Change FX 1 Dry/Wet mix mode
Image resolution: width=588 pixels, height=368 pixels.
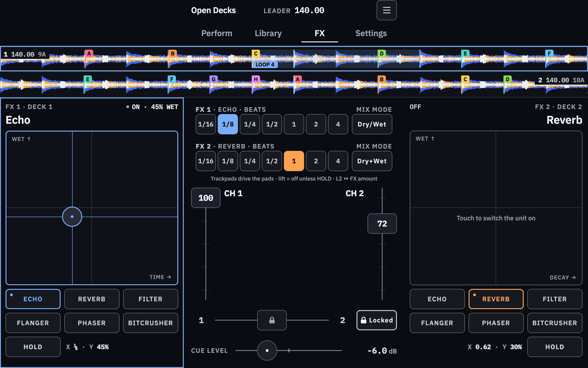[x=372, y=124]
